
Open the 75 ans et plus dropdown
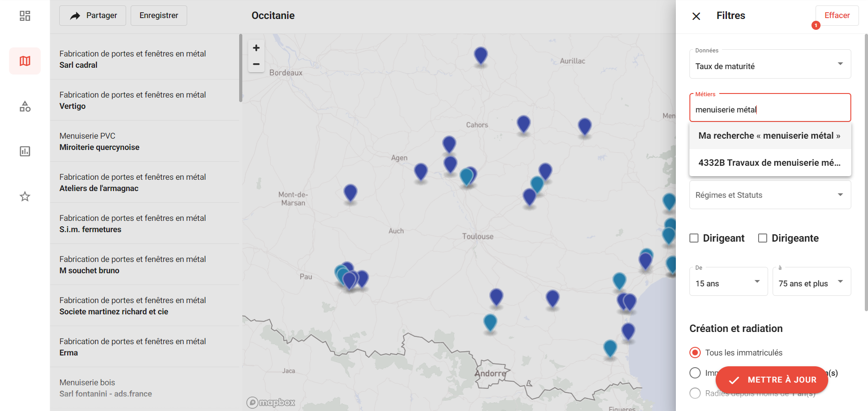click(811, 281)
